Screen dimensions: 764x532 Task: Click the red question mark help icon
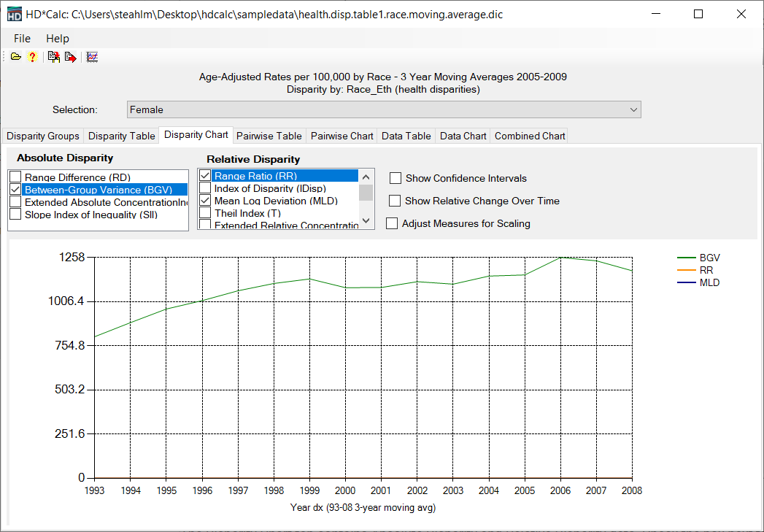pos(32,56)
